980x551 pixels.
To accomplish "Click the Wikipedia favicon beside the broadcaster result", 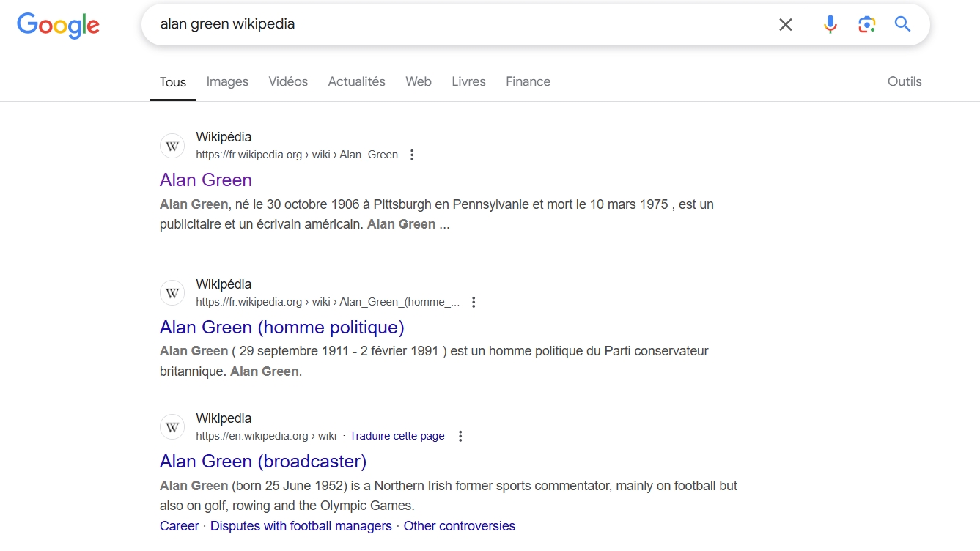I will 172,427.
